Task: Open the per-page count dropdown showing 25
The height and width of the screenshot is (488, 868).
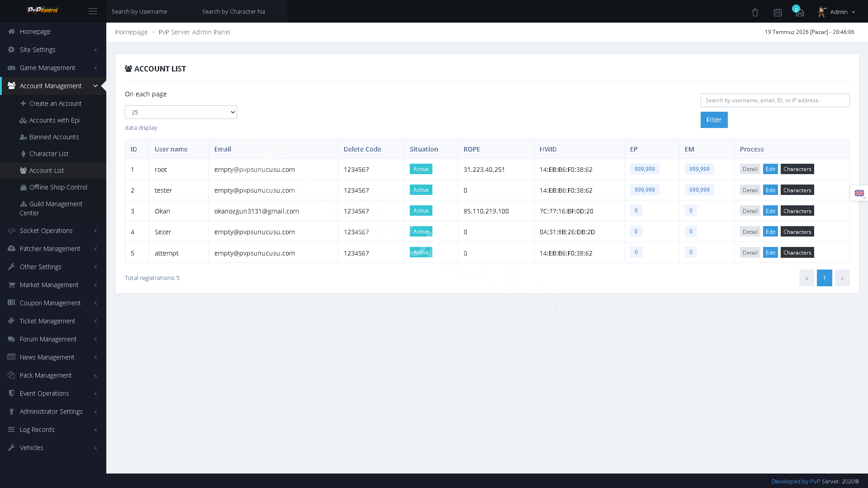Action: [x=180, y=112]
